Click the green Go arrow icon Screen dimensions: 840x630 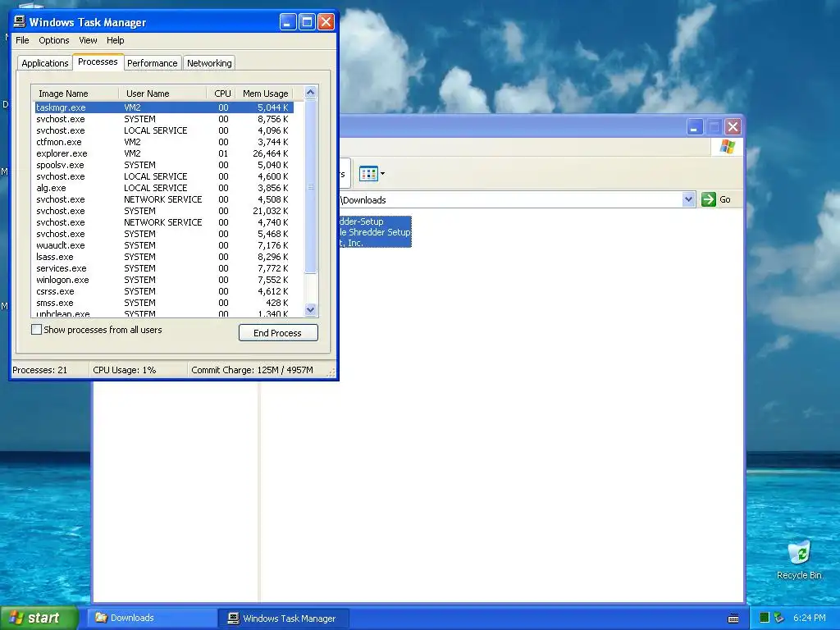[708, 199]
